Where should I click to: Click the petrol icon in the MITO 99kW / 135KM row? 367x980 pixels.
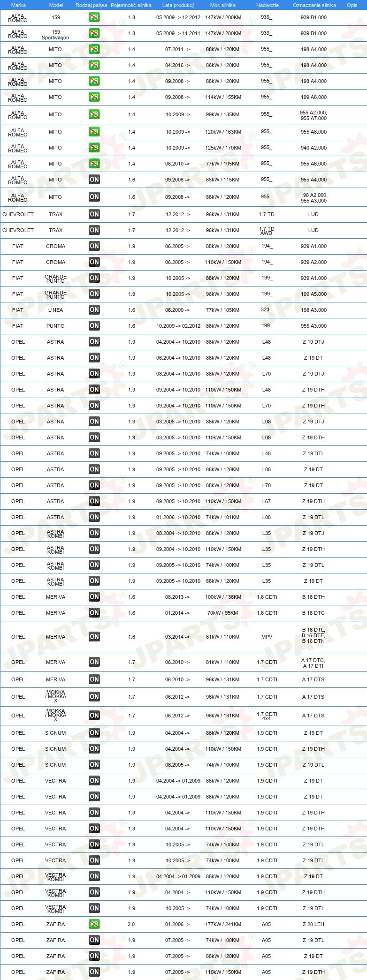pos(94,114)
